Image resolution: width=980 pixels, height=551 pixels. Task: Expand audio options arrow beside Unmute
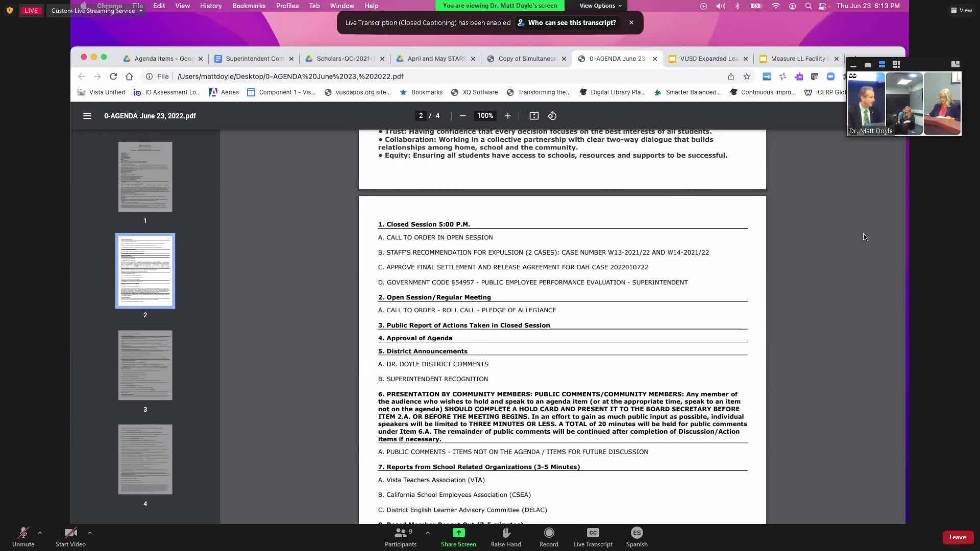point(40,533)
